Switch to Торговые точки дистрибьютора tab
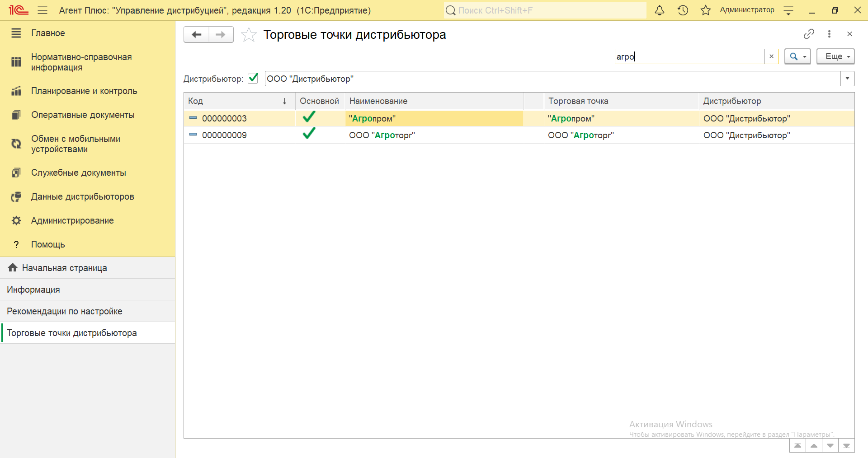This screenshot has height=458, width=868. click(x=87, y=333)
